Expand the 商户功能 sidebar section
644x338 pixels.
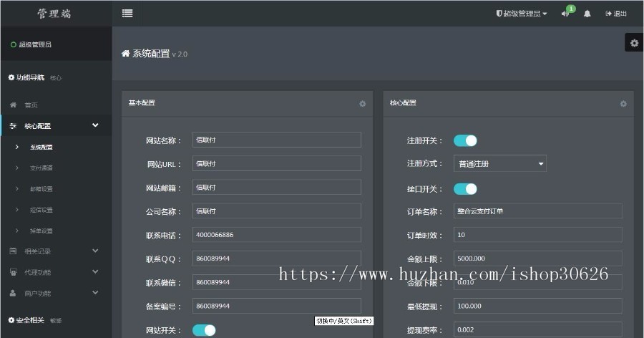coord(95,293)
